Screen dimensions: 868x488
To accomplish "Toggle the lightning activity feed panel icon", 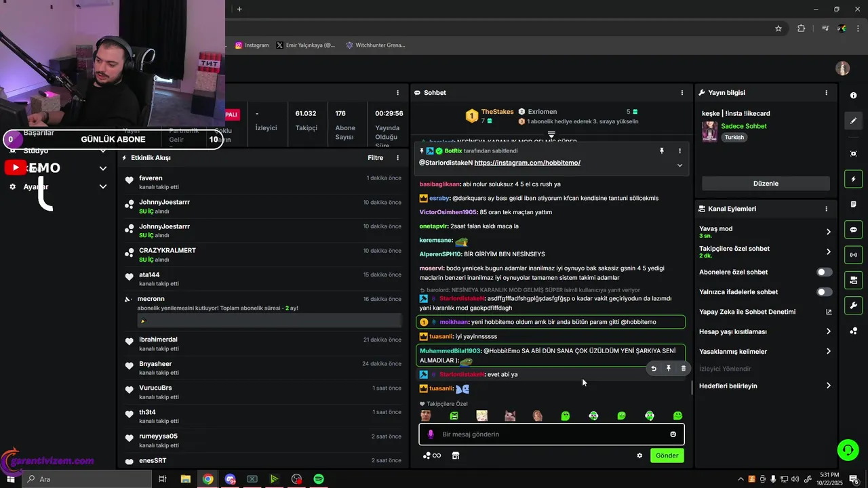I will [x=853, y=179].
